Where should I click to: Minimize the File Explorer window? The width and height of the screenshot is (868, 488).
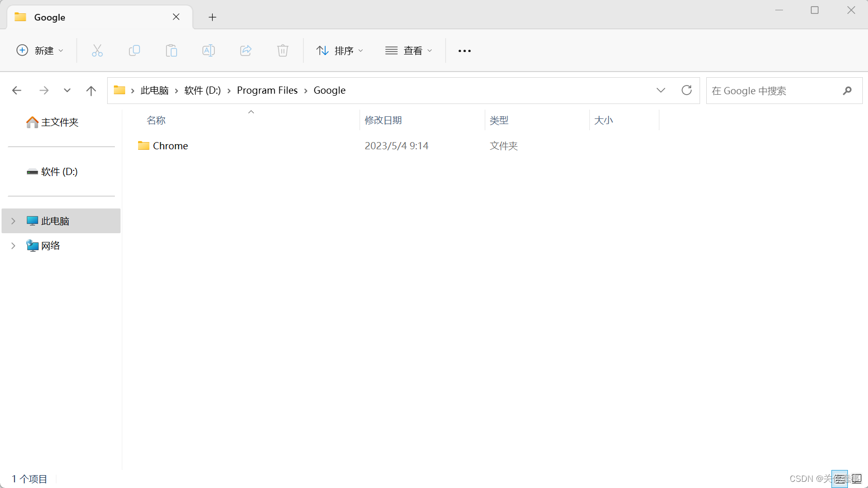(x=779, y=10)
